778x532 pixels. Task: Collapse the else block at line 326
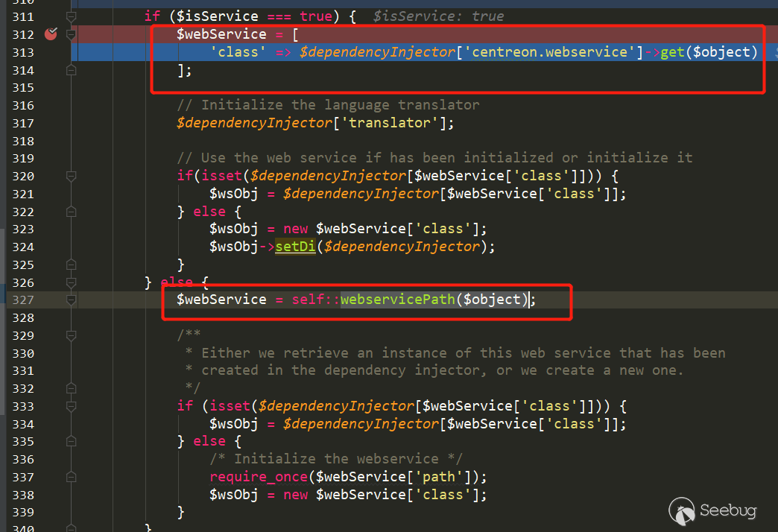click(71, 283)
